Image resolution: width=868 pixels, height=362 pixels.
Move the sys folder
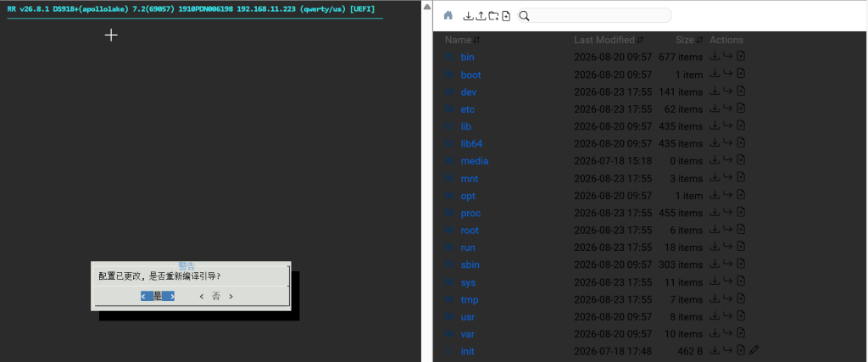pos(728,281)
